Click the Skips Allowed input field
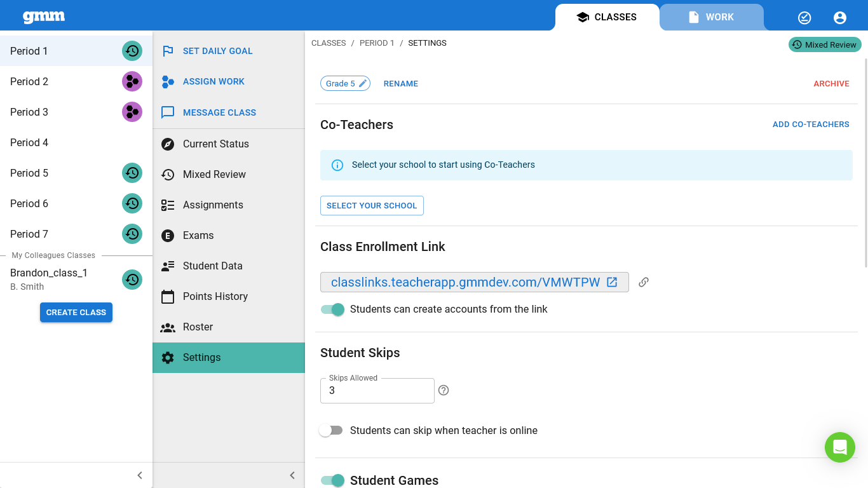Viewport: 868px width, 488px height. [377, 391]
